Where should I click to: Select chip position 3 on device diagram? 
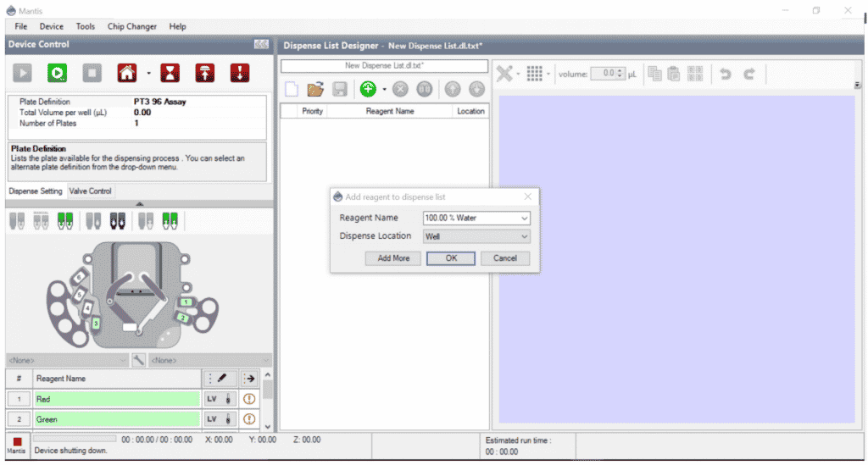97,324
